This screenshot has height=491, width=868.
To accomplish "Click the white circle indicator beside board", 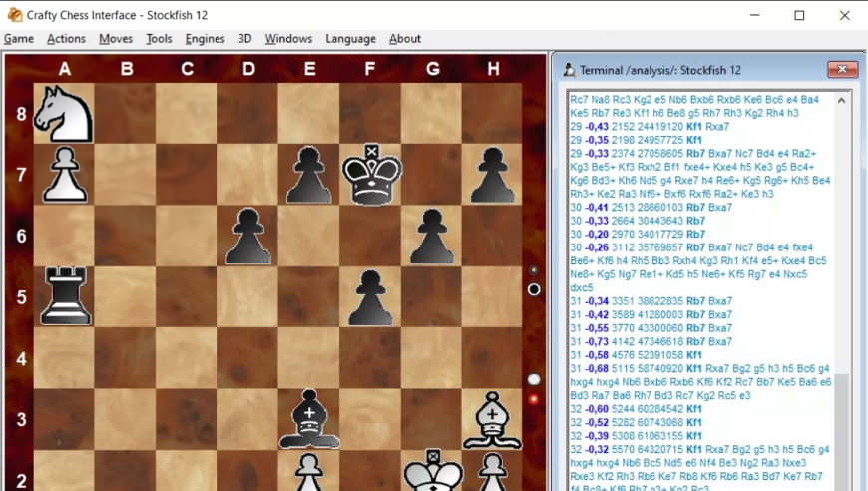I will point(534,380).
